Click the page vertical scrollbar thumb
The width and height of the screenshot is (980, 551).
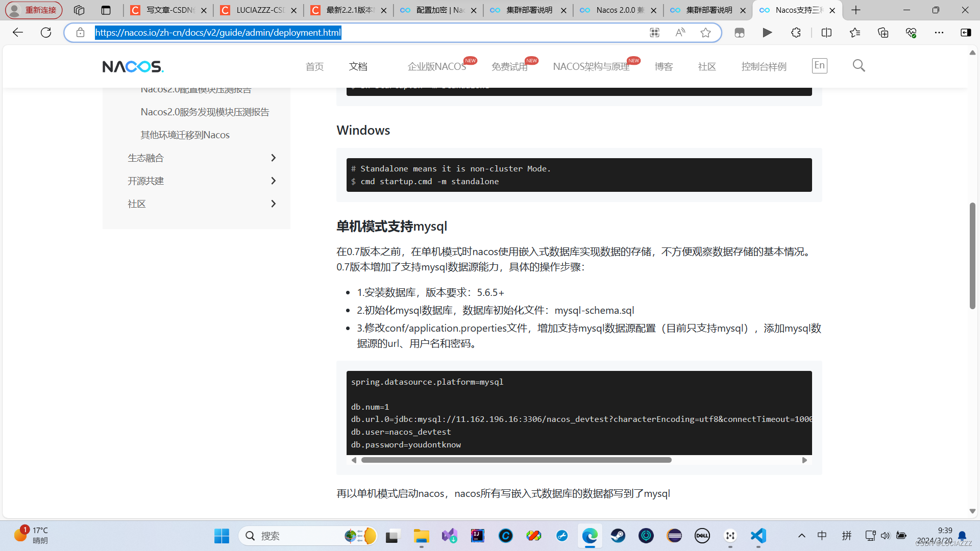972,256
